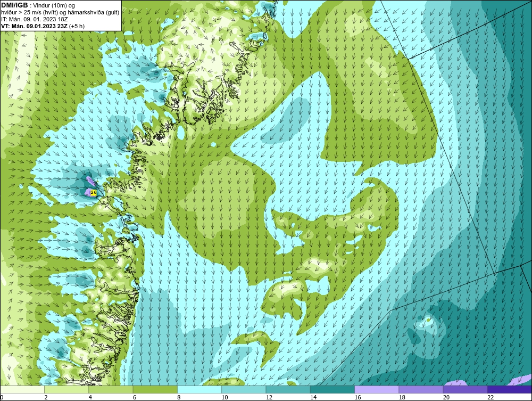Click the 'hviður > 25 m/s' description line

(60, 13)
